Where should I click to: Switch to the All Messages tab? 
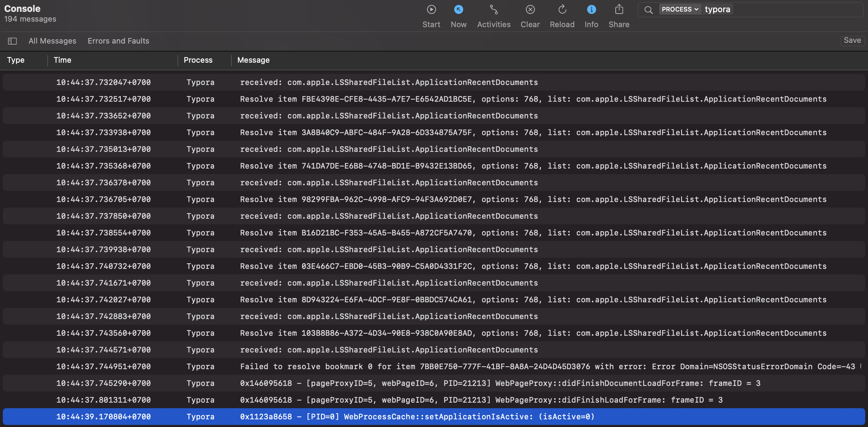tap(52, 41)
